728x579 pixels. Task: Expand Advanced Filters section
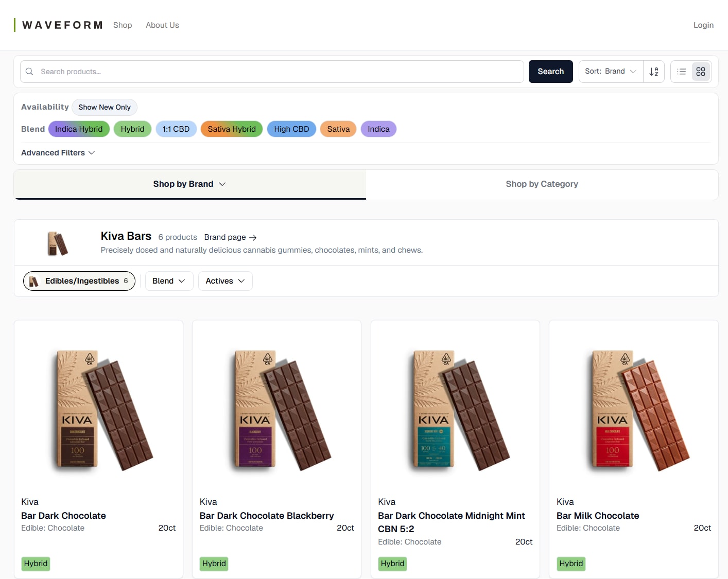point(58,153)
